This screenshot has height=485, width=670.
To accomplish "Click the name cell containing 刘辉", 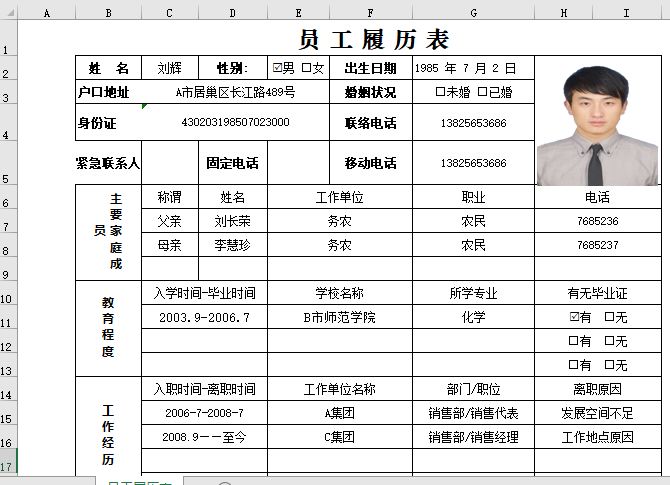I will pyautogui.click(x=170, y=68).
